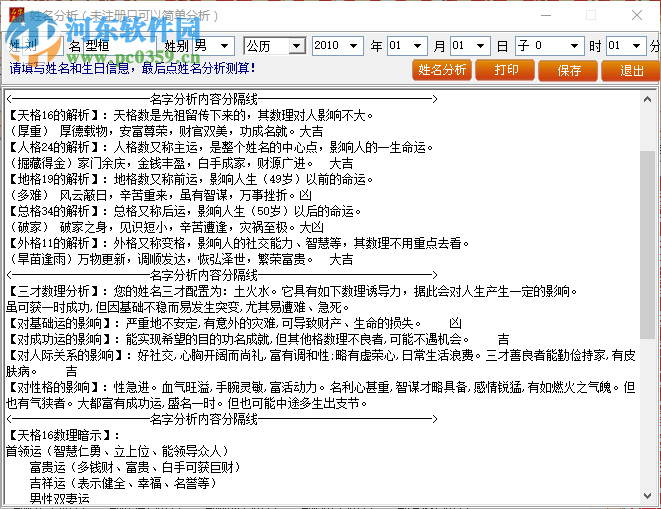Click the text 【地格19的解析】
Viewport: 661px width, 509px height.
53,179
